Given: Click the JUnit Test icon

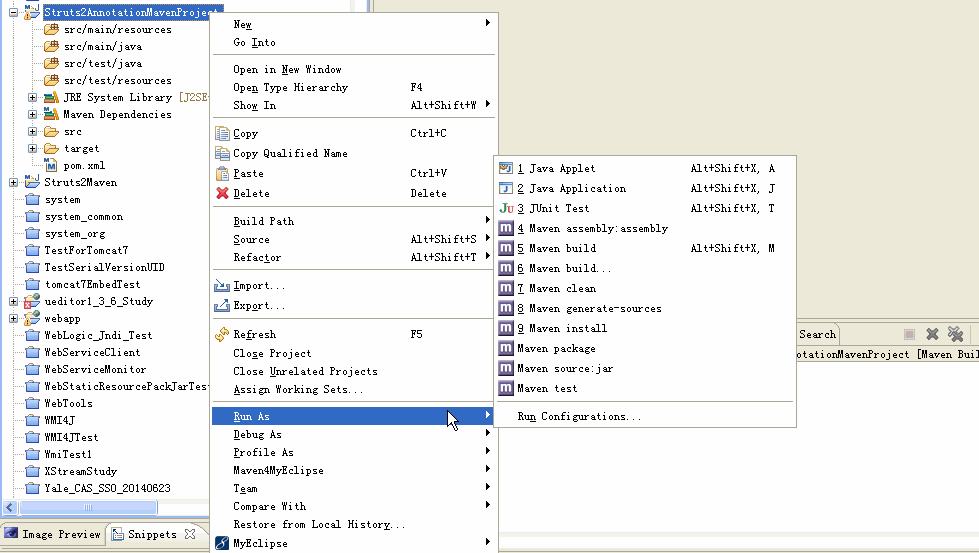Looking at the screenshot, I should tap(506, 209).
